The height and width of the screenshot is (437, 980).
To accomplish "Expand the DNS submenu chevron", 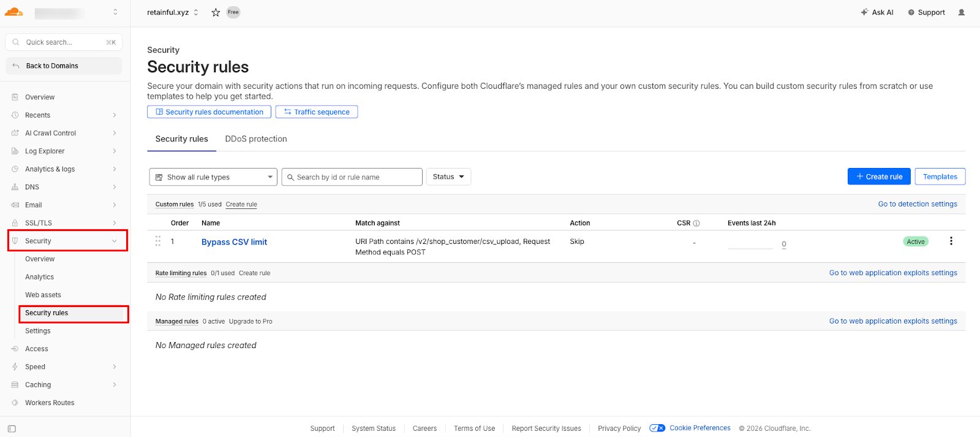I will [115, 187].
